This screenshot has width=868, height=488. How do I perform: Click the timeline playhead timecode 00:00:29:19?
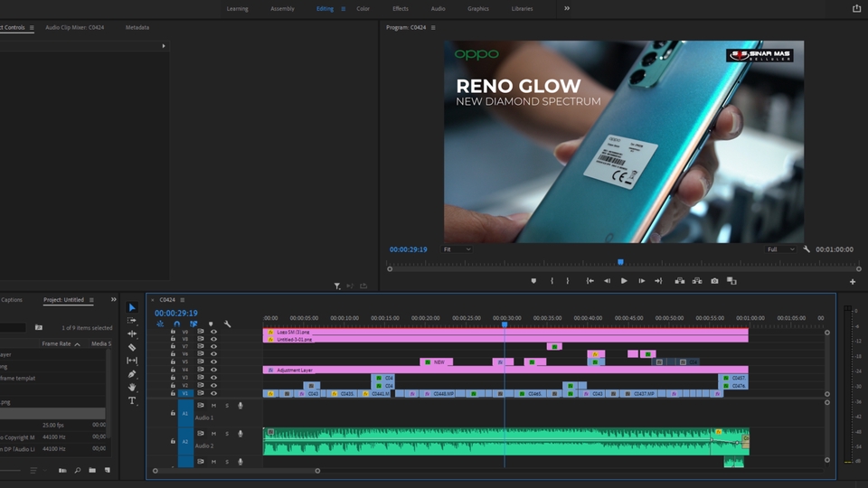pyautogui.click(x=176, y=314)
